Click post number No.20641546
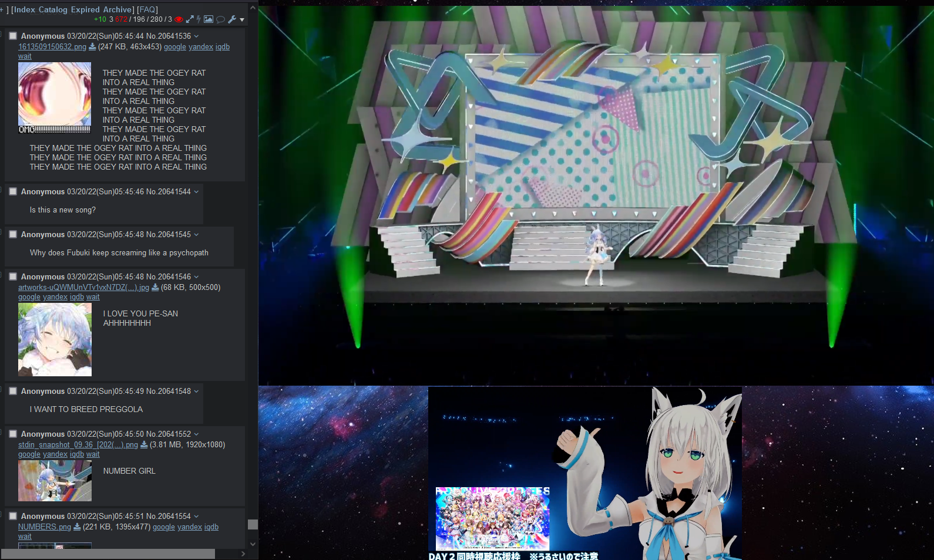 point(169,276)
